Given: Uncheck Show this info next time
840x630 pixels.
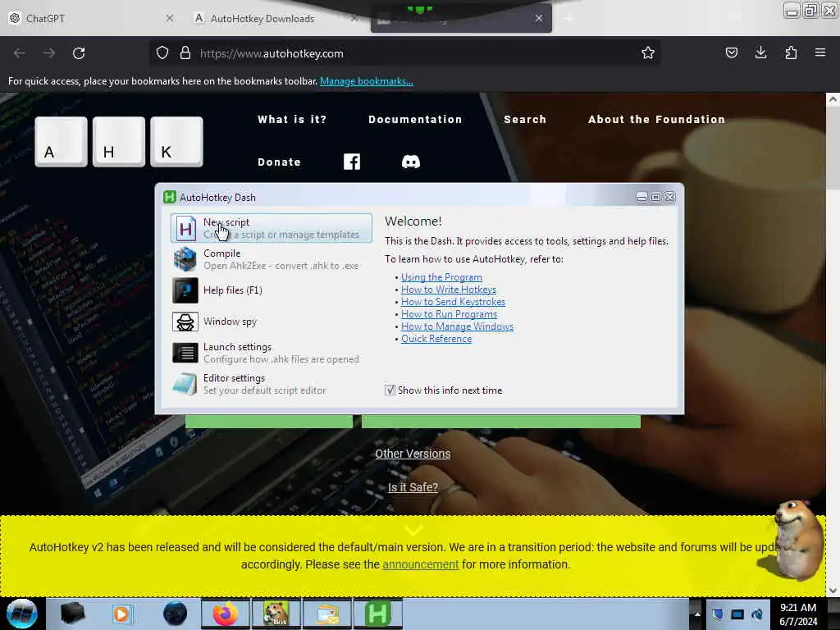Looking at the screenshot, I should [x=390, y=390].
